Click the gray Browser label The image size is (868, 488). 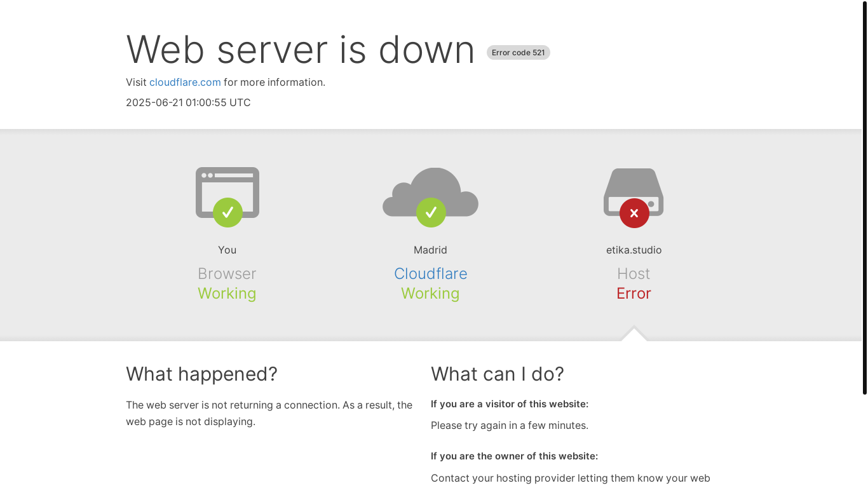(227, 274)
